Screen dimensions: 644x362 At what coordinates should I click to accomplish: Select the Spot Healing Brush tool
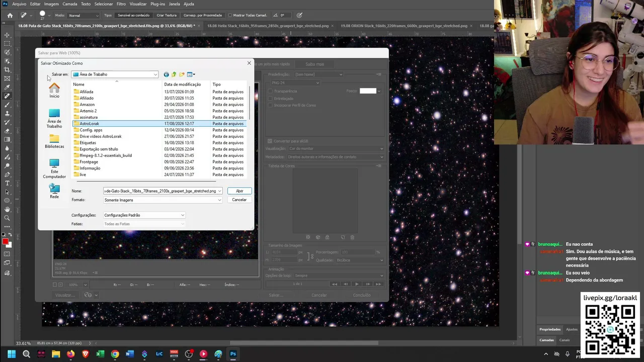pos(7,96)
